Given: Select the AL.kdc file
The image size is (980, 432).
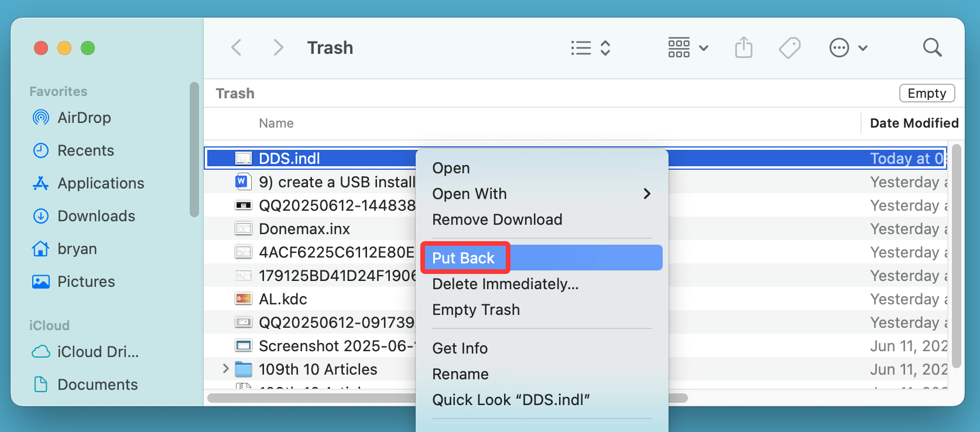Looking at the screenshot, I should pyautogui.click(x=283, y=299).
